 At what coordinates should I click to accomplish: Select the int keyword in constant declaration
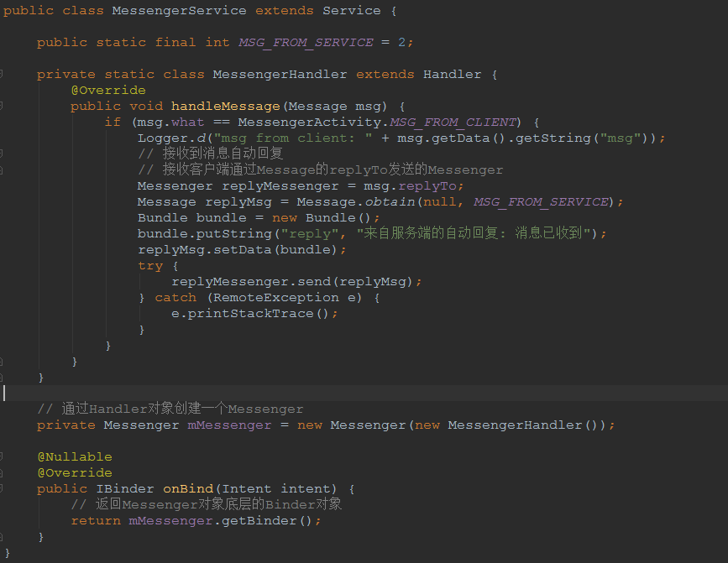tap(217, 43)
